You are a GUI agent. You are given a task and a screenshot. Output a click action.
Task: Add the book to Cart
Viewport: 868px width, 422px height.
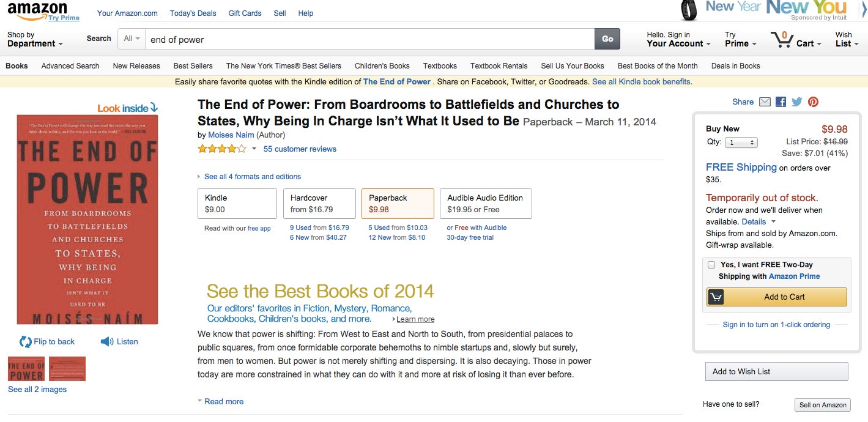777,297
